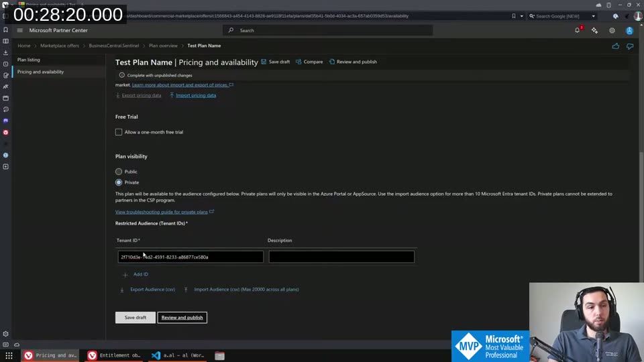The height and width of the screenshot is (362, 644).
Task: Click the Partner Center search box
Action: (327, 30)
